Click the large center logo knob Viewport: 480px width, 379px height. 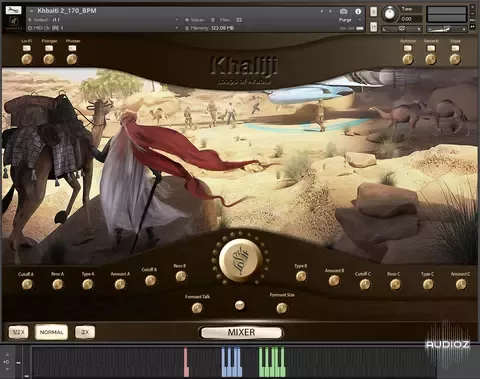(240, 260)
